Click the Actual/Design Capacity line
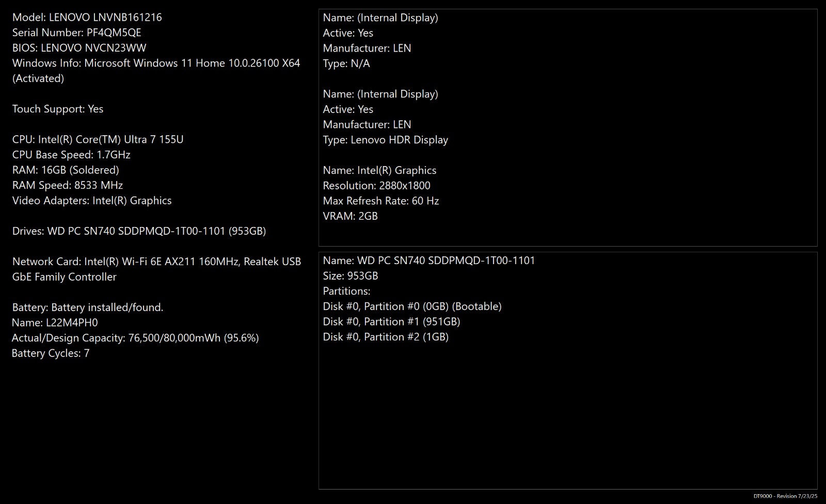826x504 pixels. point(135,338)
